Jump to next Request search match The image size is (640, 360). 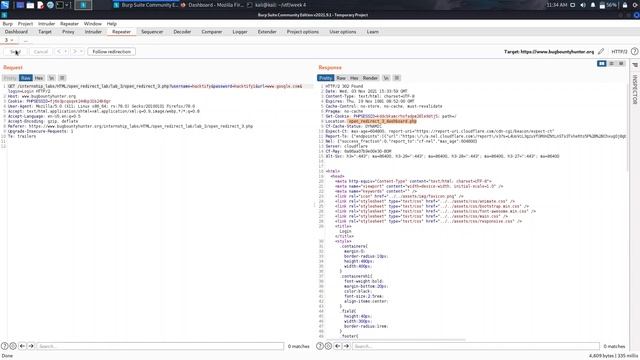tap(31, 346)
